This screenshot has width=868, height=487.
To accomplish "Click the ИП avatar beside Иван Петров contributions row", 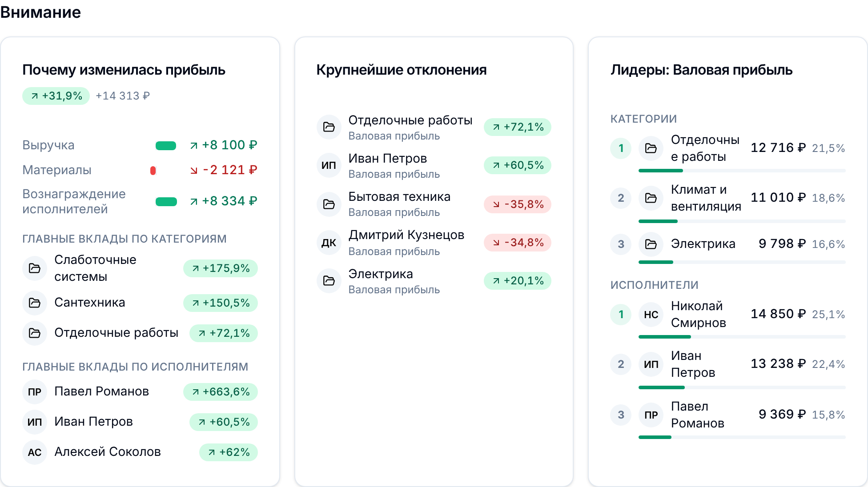I will click(x=35, y=422).
